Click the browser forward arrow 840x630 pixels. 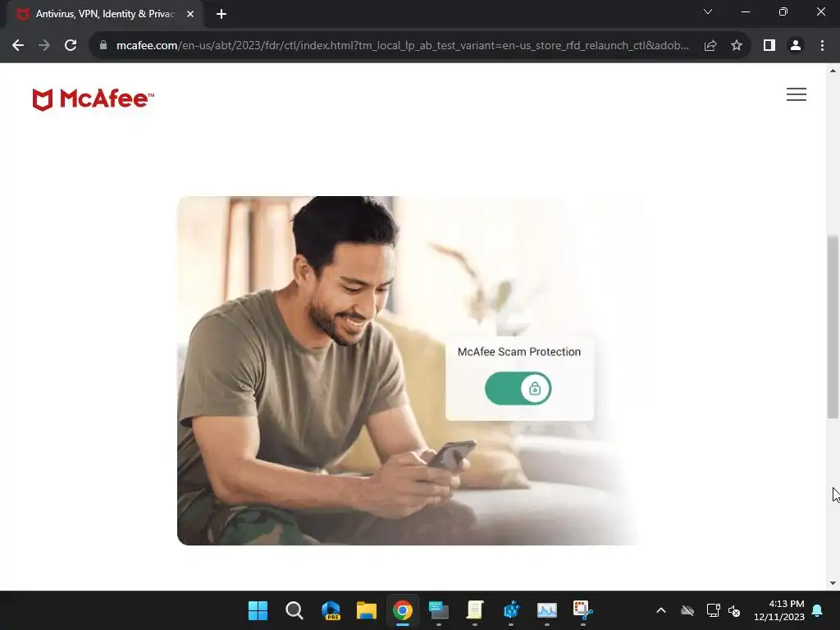(x=44, y=46)
